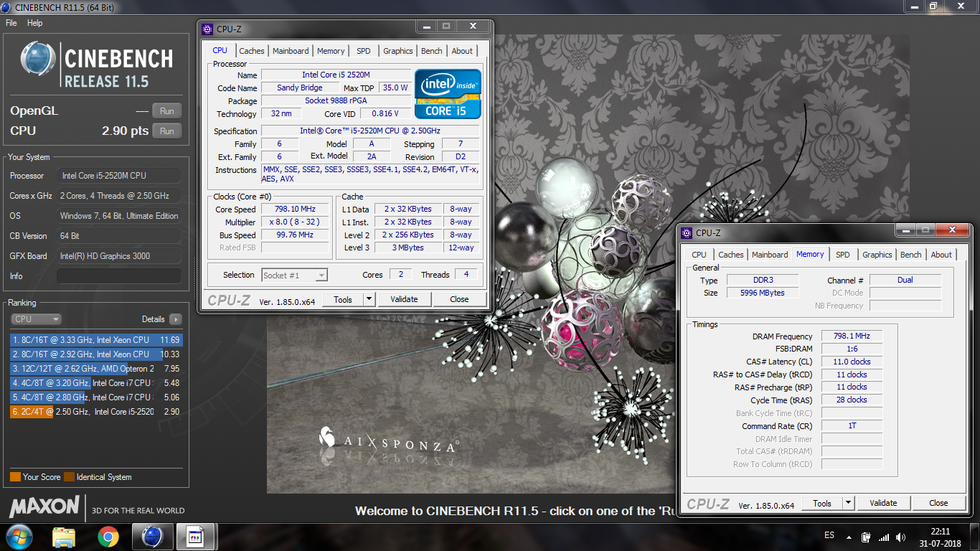
Task: Click Tools button in Memory CPU-Z window
Action: [822, 503]
